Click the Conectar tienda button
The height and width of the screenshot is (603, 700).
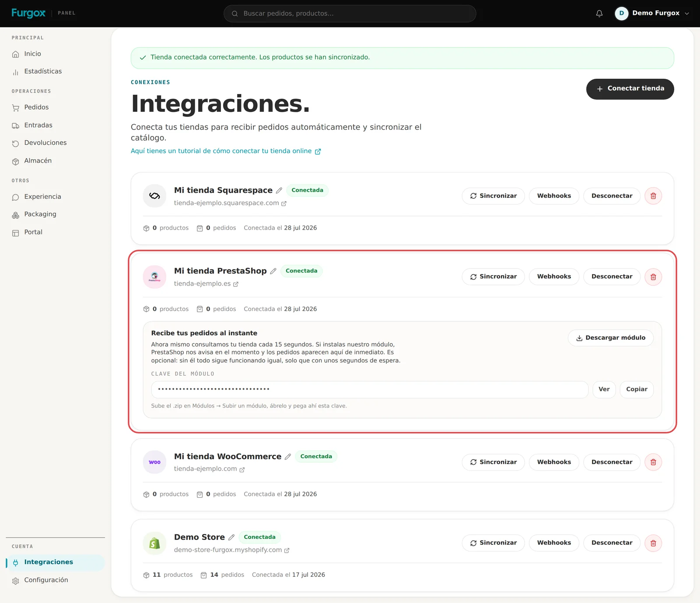coord(630,89)
